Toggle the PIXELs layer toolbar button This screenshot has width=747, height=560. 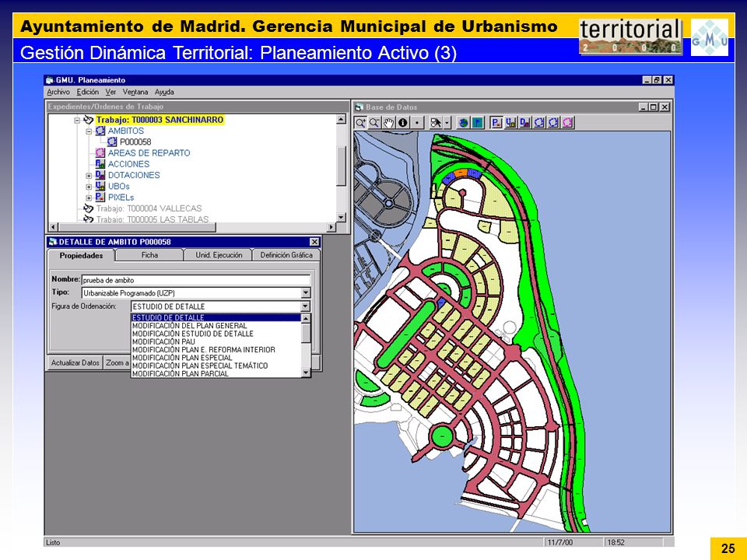point(496,123)
